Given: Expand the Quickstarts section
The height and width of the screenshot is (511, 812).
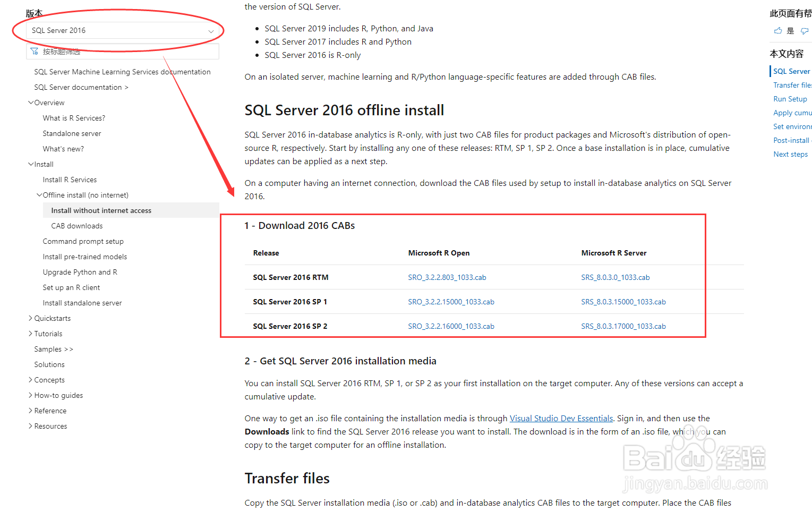Looking at the screenshot, I should (x=31, y=318).
